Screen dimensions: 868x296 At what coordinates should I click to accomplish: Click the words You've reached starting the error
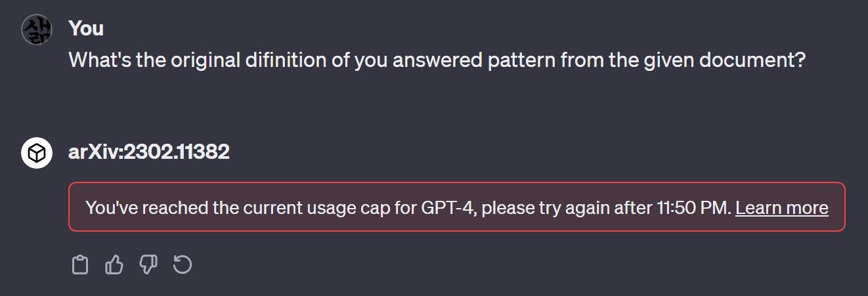pos(133,208)
